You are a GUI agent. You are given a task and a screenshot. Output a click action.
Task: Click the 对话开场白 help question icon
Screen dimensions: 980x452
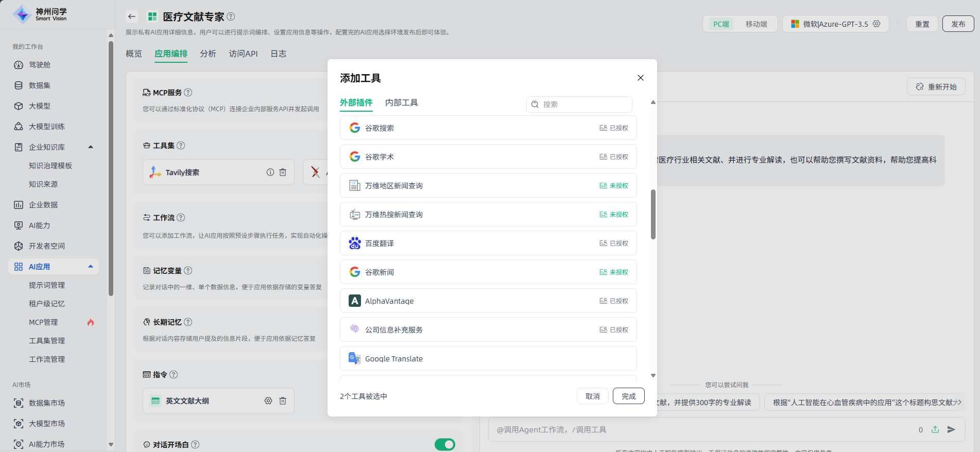click(195, 445)
